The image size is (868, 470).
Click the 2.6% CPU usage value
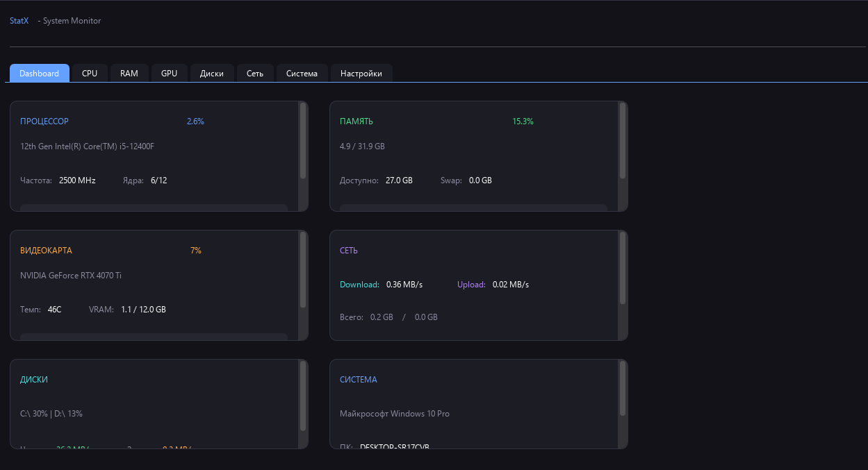tap(195, 121)
